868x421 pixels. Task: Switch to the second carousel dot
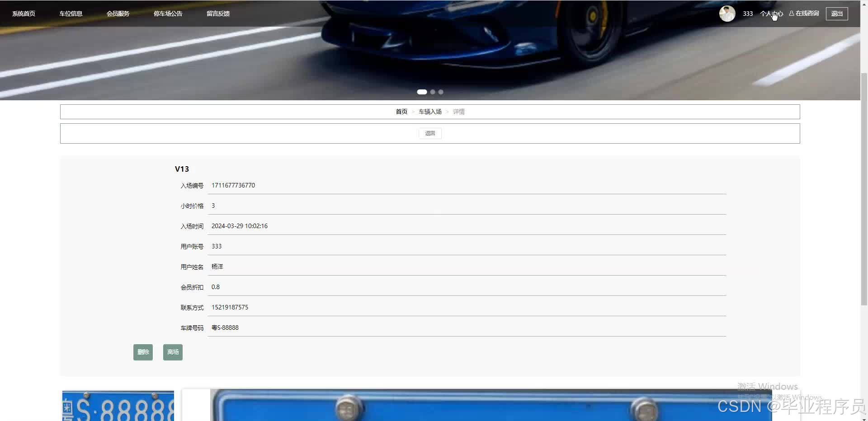[433, 92]
